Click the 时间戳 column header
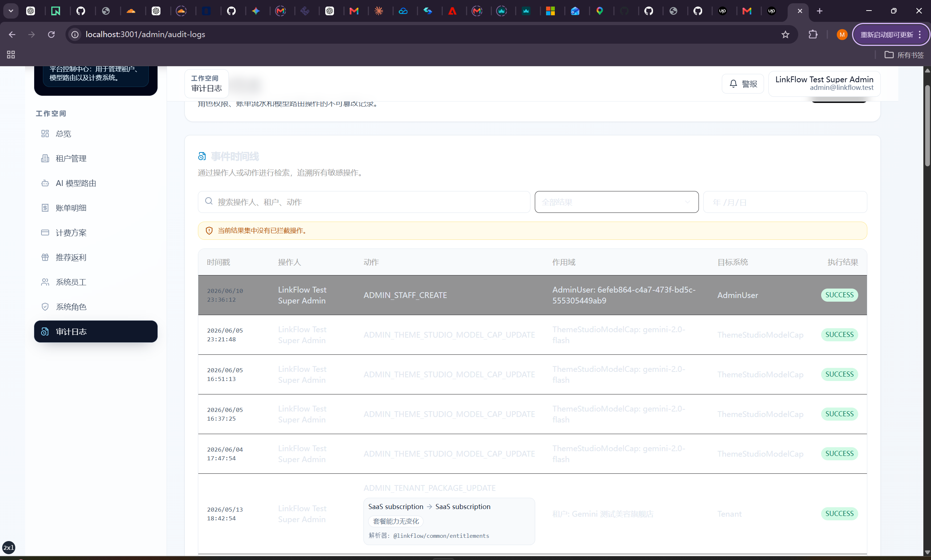The width and height of the screenshot is (931, 560). (x=218, y=262)
